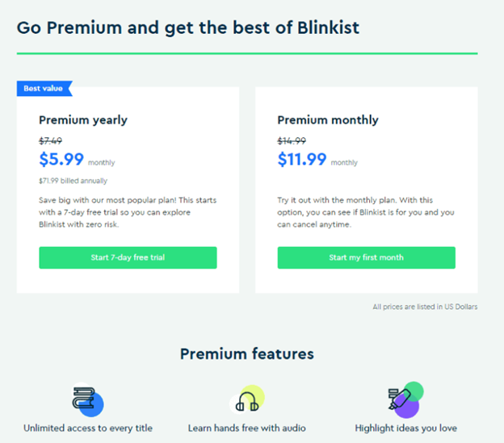This screenshot has height=443, width=504.
Task: Click the stacked books icon
Action: [86, 399]
